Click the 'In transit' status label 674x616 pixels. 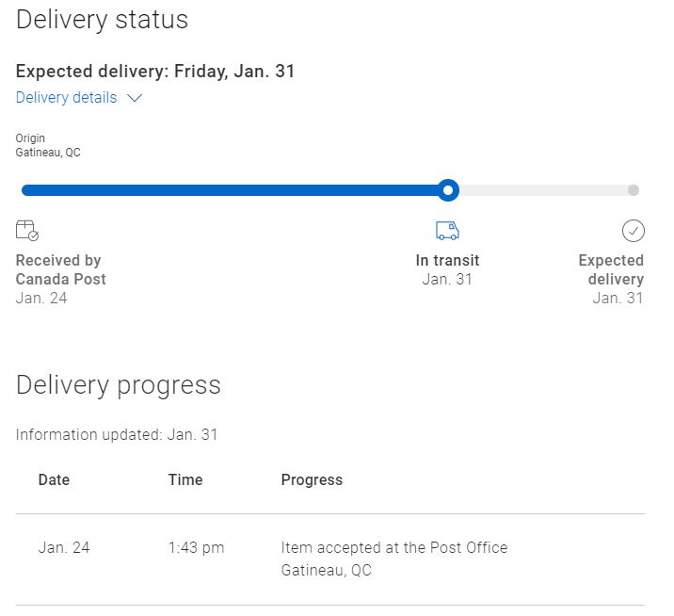click(447, 261)
